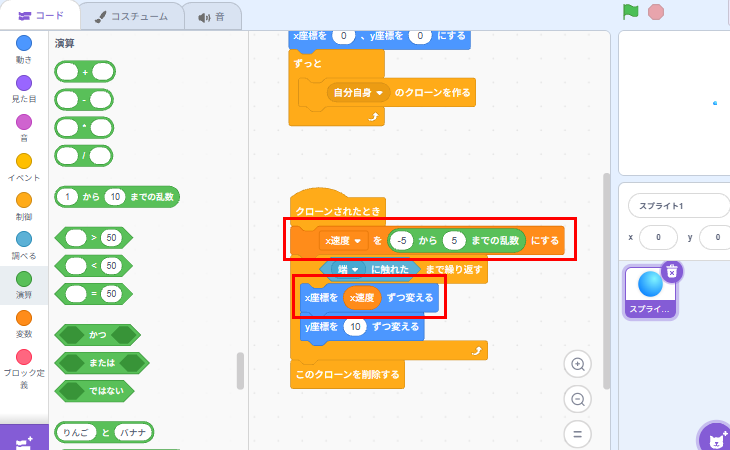Click the green flag to run
The height and width of the screenshot is (450, 730).
(630, 12)
